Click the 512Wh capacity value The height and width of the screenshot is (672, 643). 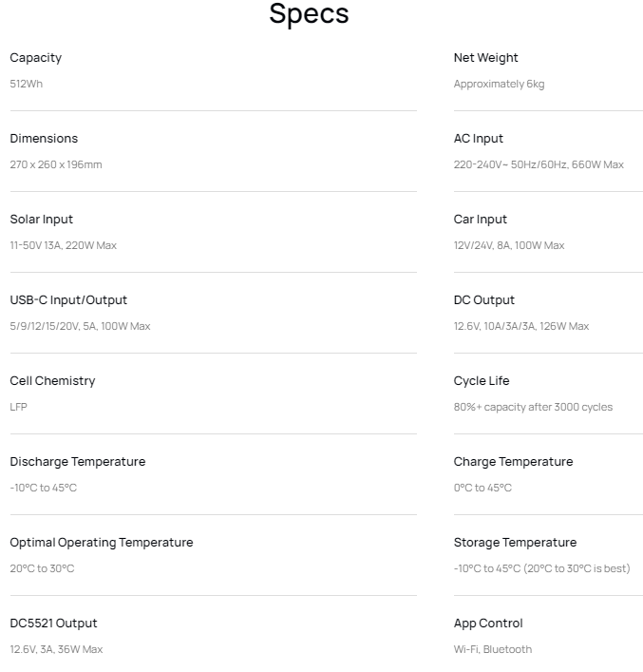point(27,84)
